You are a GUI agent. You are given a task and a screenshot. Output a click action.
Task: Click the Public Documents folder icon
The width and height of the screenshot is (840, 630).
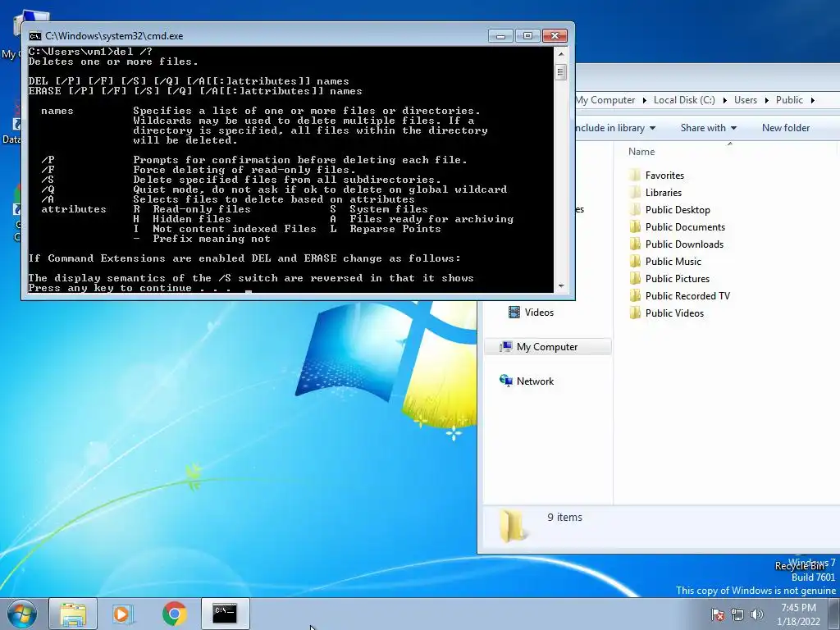tap(635, 226)
